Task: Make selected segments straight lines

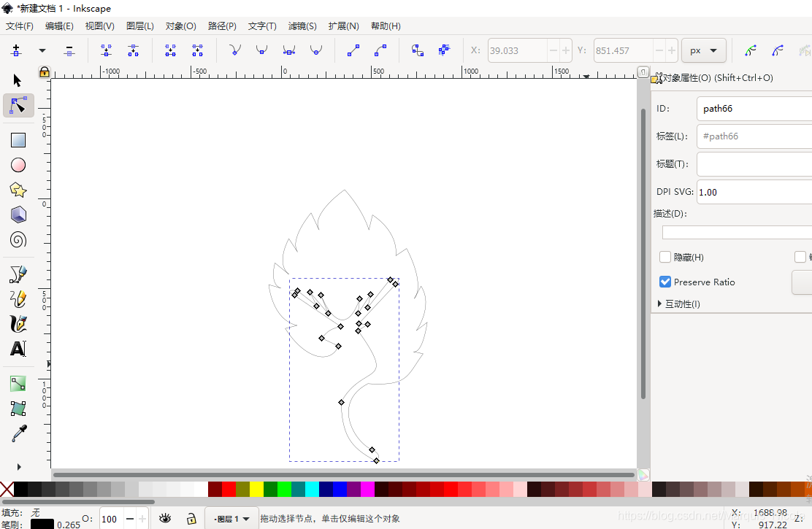Action: [x=353, y=50]
